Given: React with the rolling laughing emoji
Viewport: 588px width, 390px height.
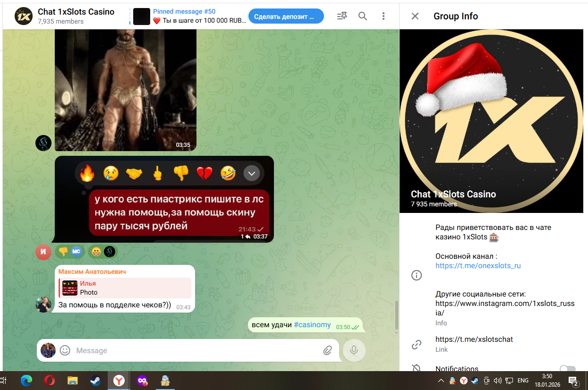Looking at the screenshot, I should point(228,174).
